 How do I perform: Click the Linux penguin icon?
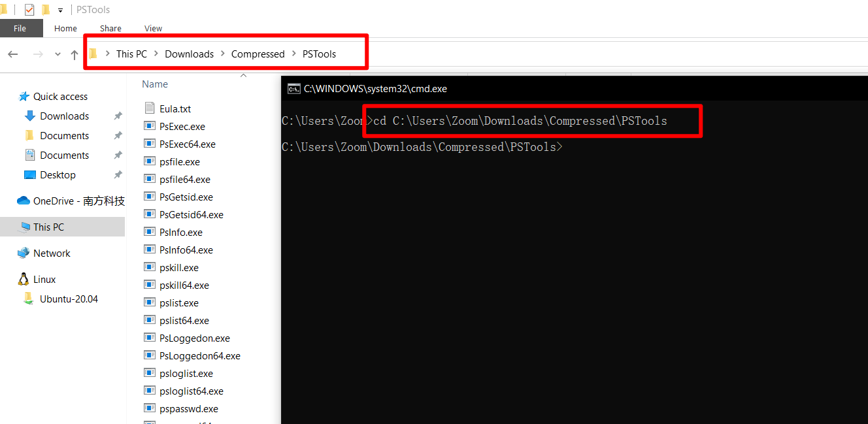pos(24,279)
